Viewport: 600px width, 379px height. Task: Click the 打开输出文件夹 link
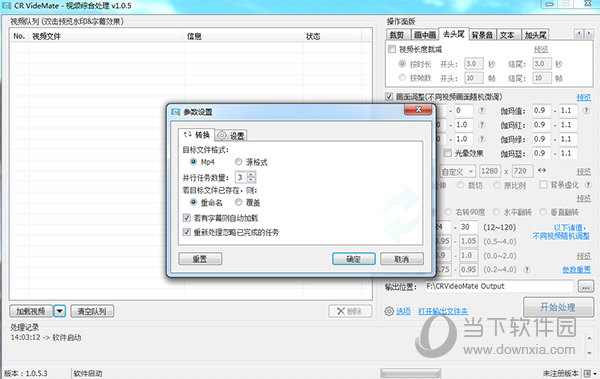coord(443,312)
